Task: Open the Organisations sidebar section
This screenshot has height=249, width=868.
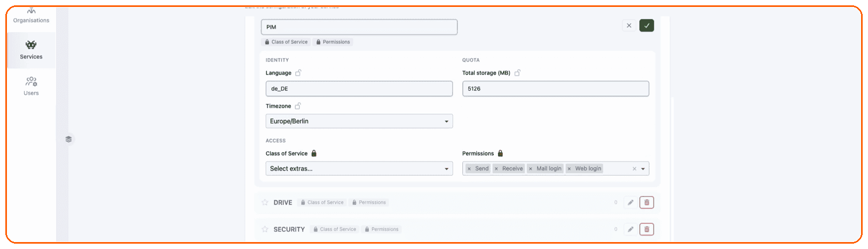Action: tap(31, 16)
